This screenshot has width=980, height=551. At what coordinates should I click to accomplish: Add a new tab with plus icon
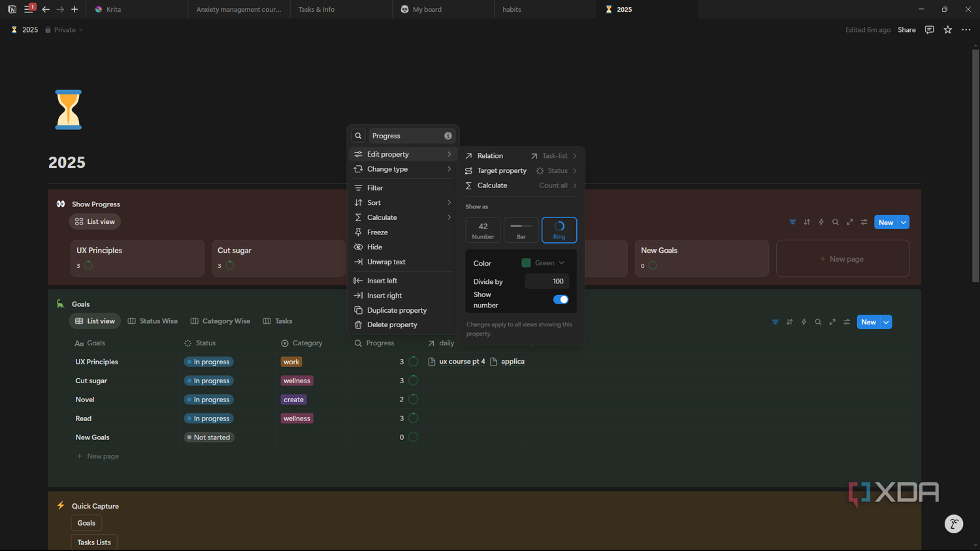(74, 9)
